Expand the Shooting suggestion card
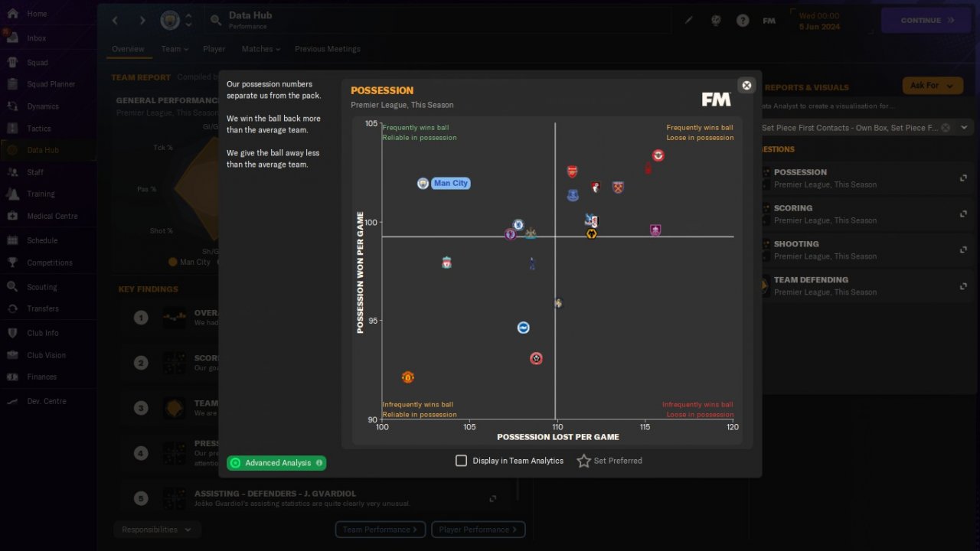 963,250
